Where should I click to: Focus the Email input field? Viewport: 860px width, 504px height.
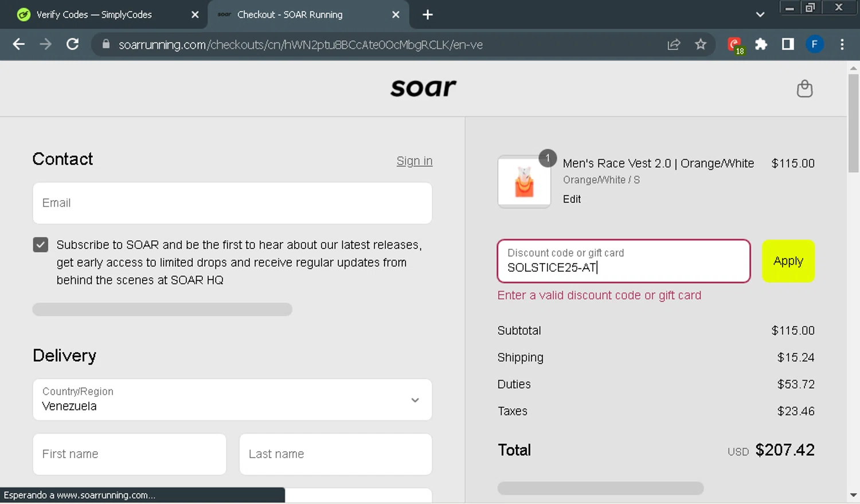pyautogui.click(x=232, y=203)
